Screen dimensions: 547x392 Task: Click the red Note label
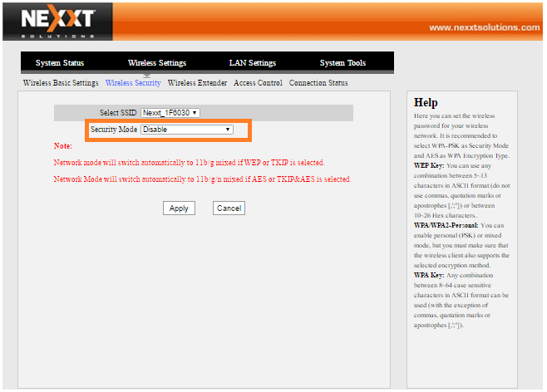point(63,146)
